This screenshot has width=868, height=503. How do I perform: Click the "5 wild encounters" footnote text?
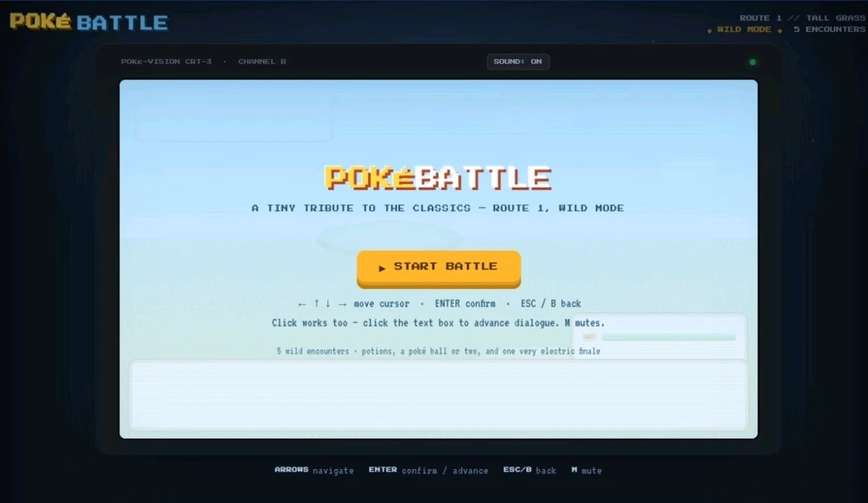click(437, 351)
